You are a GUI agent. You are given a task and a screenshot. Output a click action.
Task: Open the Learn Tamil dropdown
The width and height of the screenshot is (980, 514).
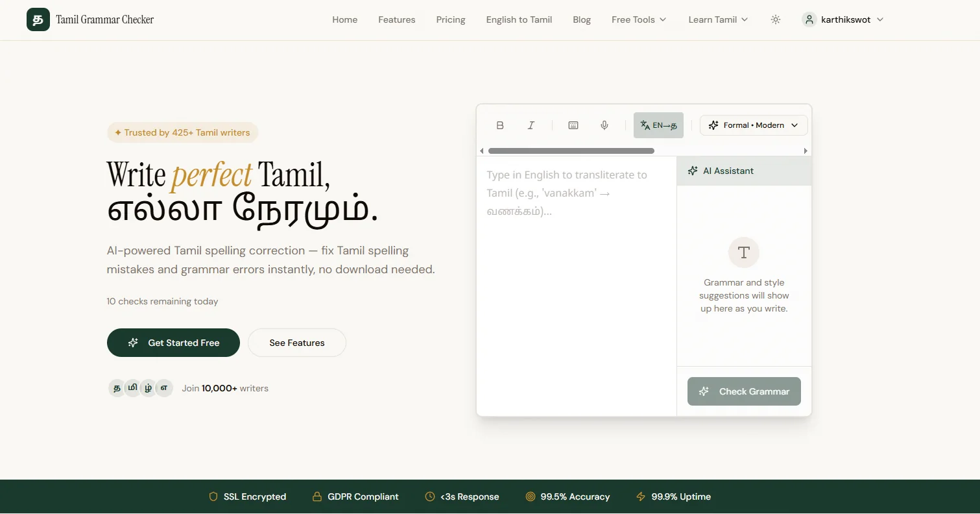(x=717, y=19)
